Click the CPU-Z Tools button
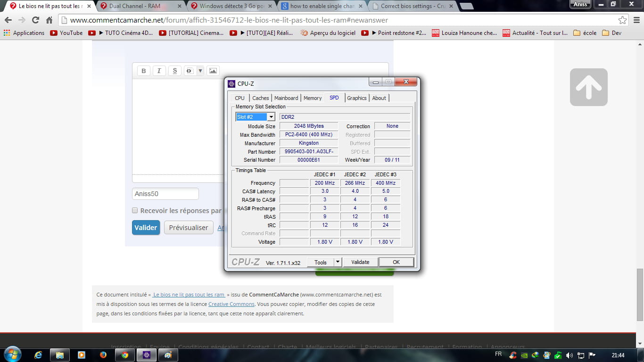This screenshot has height=362, width=644. [x=321, y=262]
